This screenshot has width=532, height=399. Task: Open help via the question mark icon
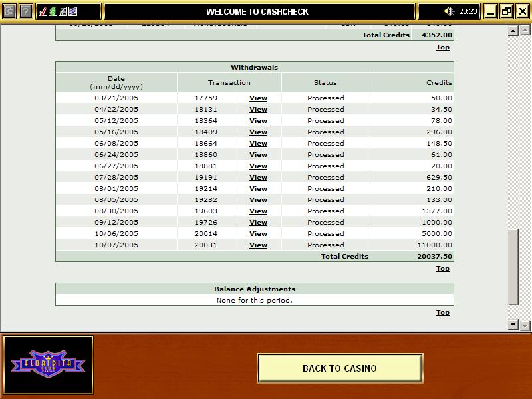25,11
